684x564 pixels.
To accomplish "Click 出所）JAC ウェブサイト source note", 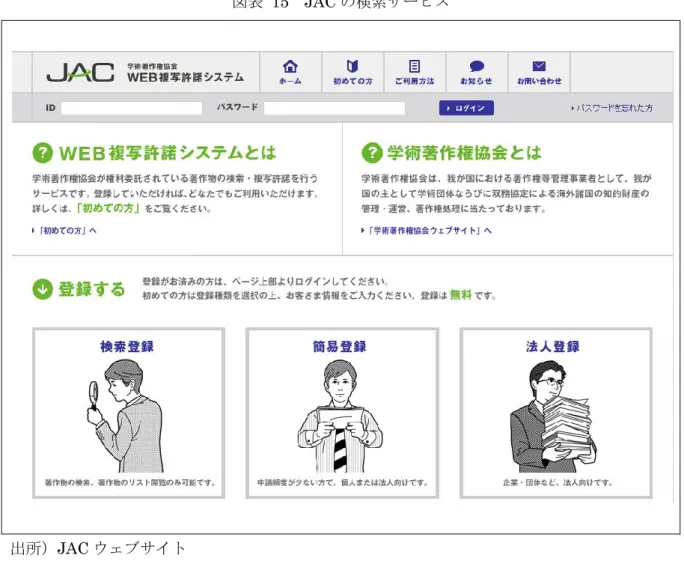I will (x=98, y=548).
